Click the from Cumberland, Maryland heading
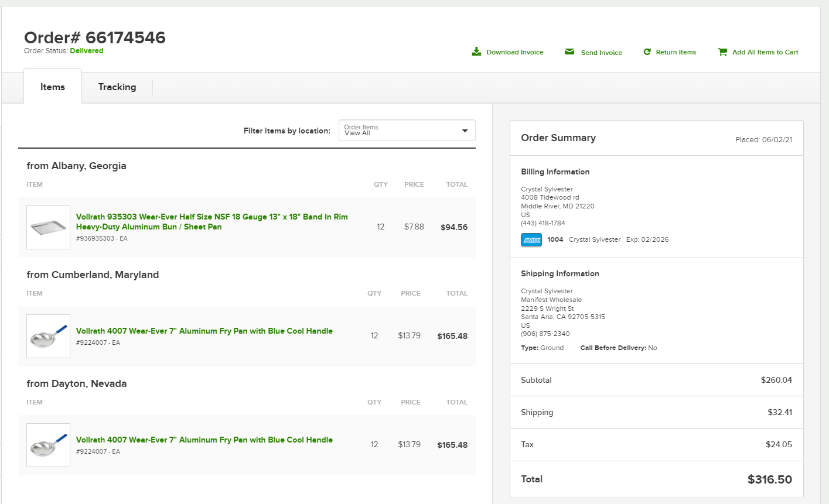The width and height of the screenshot is (829, 504). (93, 275)
